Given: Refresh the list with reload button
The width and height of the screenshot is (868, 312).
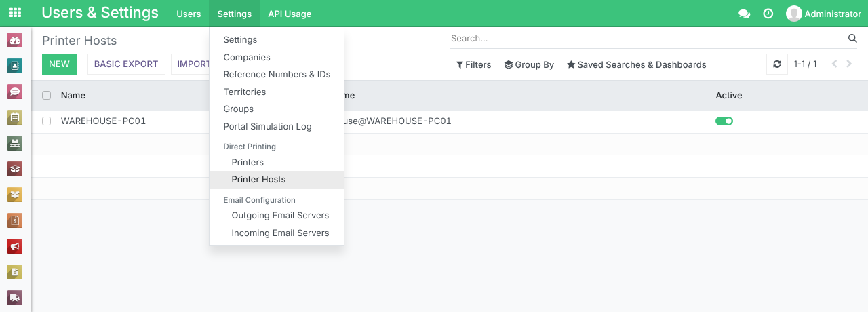Looking at the screenshot, I should click(777, 64).
